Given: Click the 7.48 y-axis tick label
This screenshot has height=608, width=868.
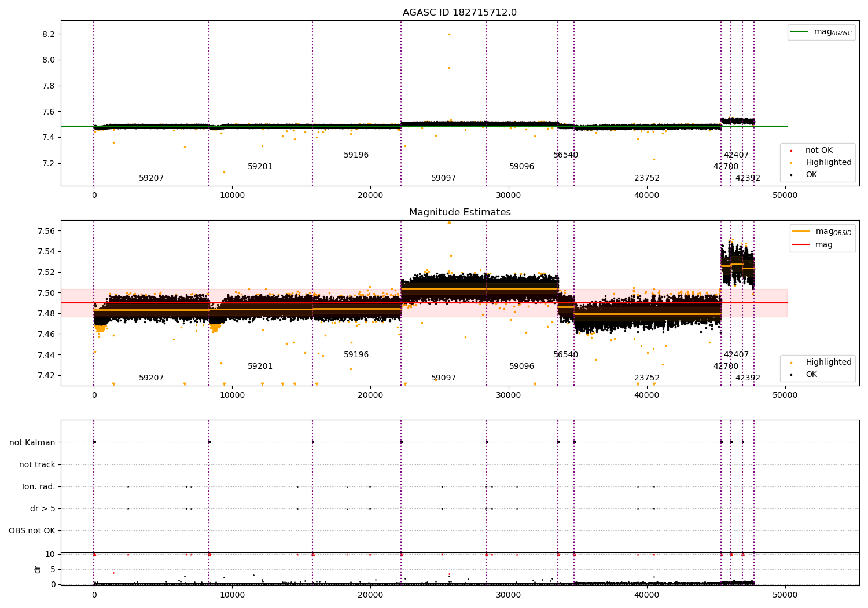Looking at the screenshot, I should pyautogui.click(x=46, y=313).
